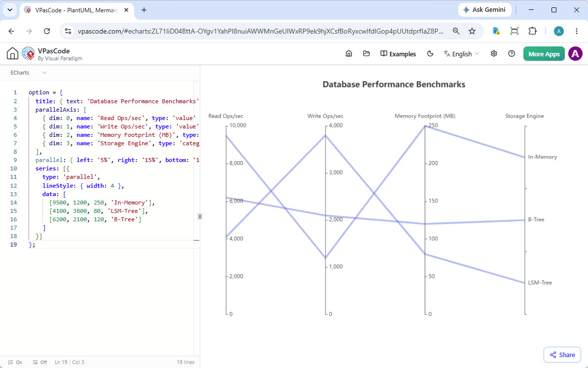Click the vpascode.com address bar URL
Image resolution: width=588 pixels, height=368 pixels.
pyautogui.click(x=260, y=31)
